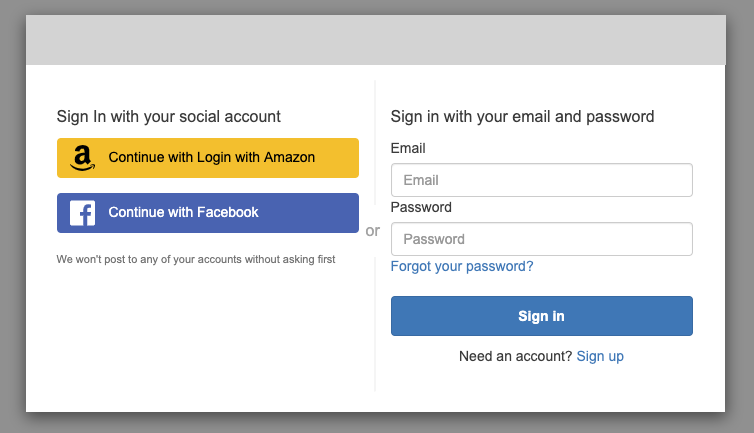
Task: Select the email and password heading
Action: coord(522,116)
